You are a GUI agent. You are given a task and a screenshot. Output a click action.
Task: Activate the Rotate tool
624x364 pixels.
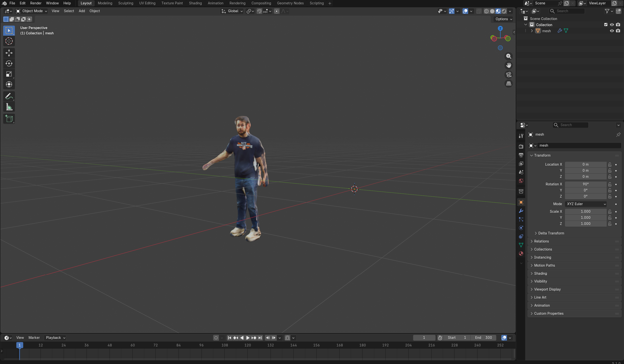[9, 63]
